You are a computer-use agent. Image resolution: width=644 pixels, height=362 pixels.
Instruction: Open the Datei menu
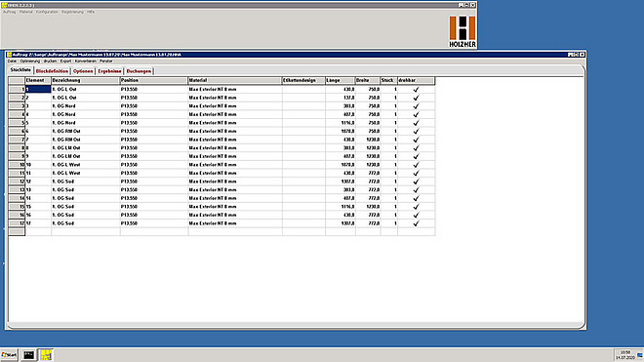12,61
